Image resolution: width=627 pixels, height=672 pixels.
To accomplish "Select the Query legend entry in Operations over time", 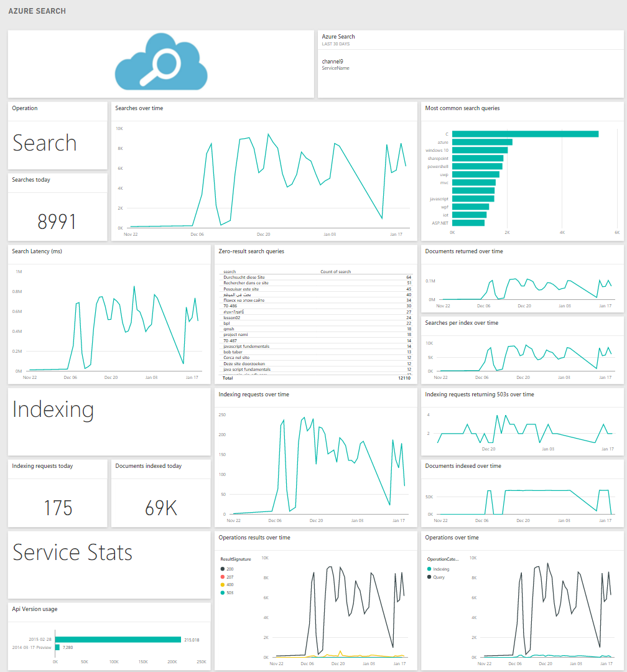I will tap(436, 577).
